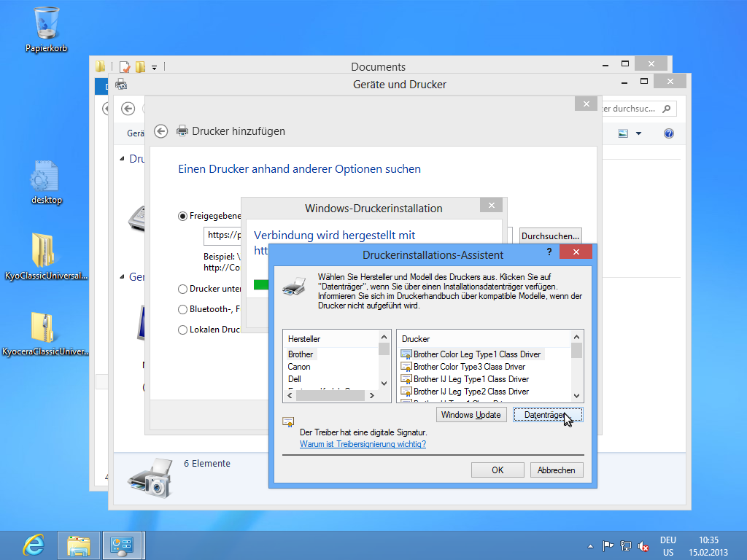
Task: Click the Durchsuchen... button
Action: (x=550, y=236)
